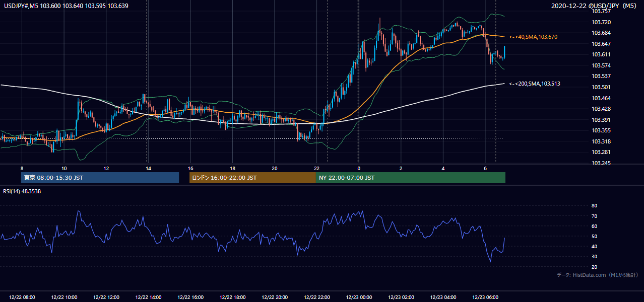This screenshot has width=644, height=302.
Task: Click the London 16:00-22:00 JST session bar
Action: pos(252,178)
